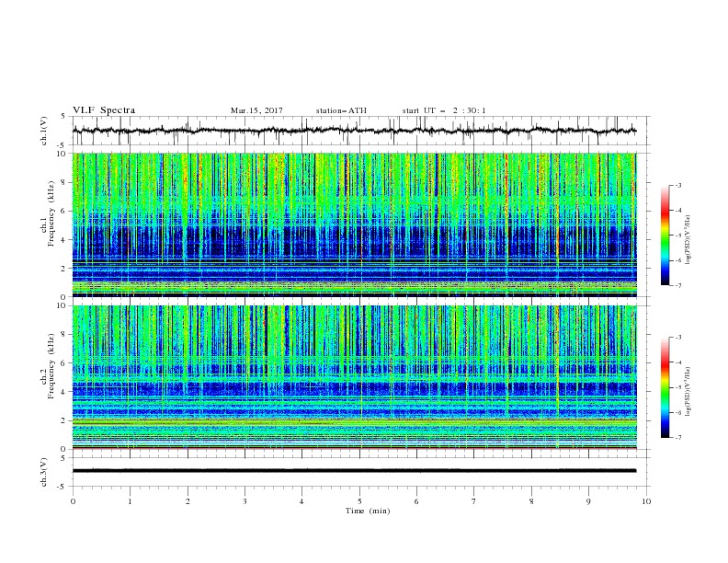Click the time-axis tick label "0"
Viewport: 728px width, 563px height.
pyautogui.click(x=73, y=501)
